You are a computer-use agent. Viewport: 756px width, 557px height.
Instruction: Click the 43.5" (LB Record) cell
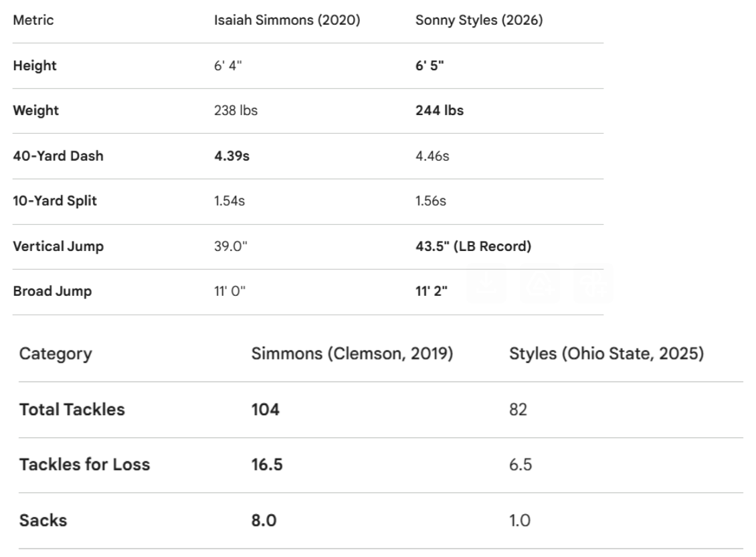(x=473, y=246)
